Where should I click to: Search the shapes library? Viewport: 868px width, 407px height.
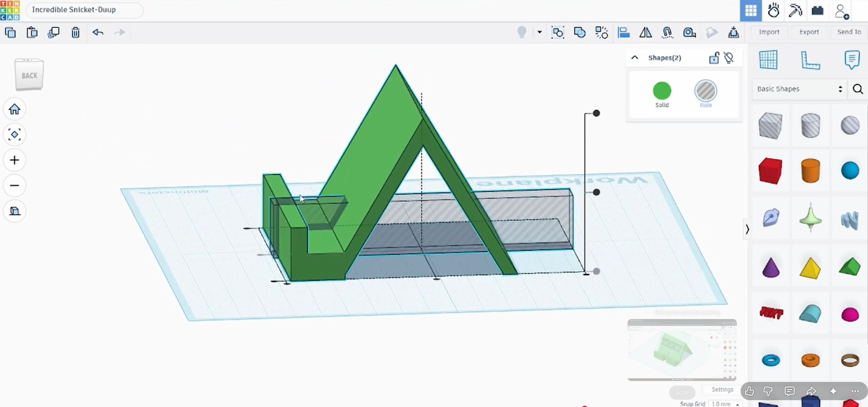click(x=858, y=89)
